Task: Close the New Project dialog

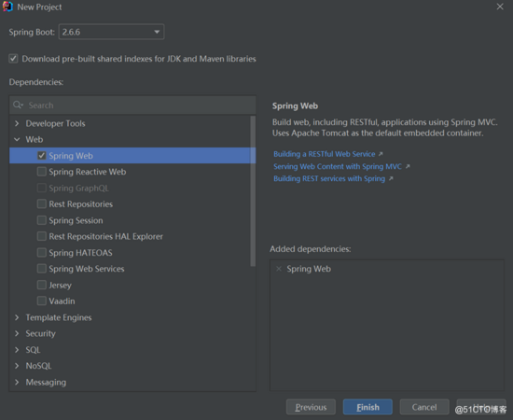Action: [500, 7]
